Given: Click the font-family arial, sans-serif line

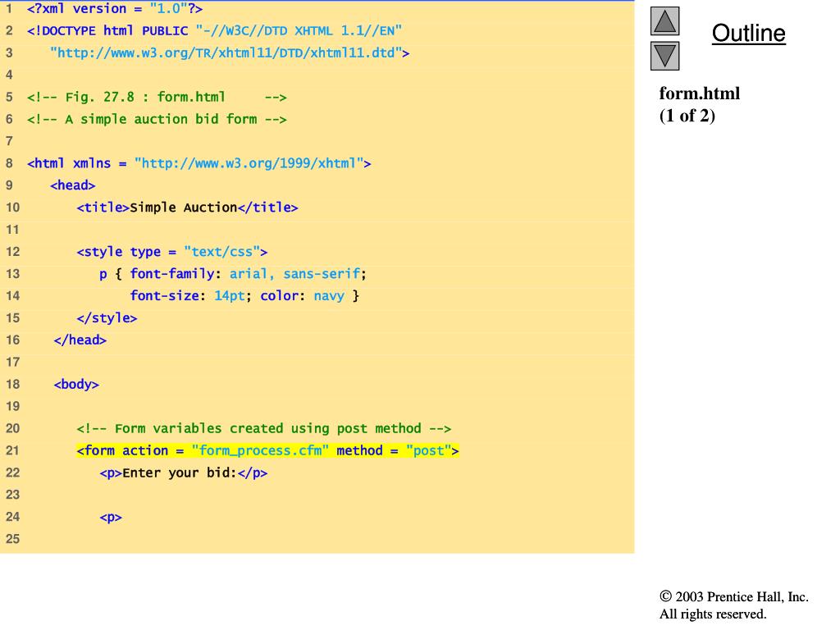Looking at the screenshot, I should (x=233, y=274).
